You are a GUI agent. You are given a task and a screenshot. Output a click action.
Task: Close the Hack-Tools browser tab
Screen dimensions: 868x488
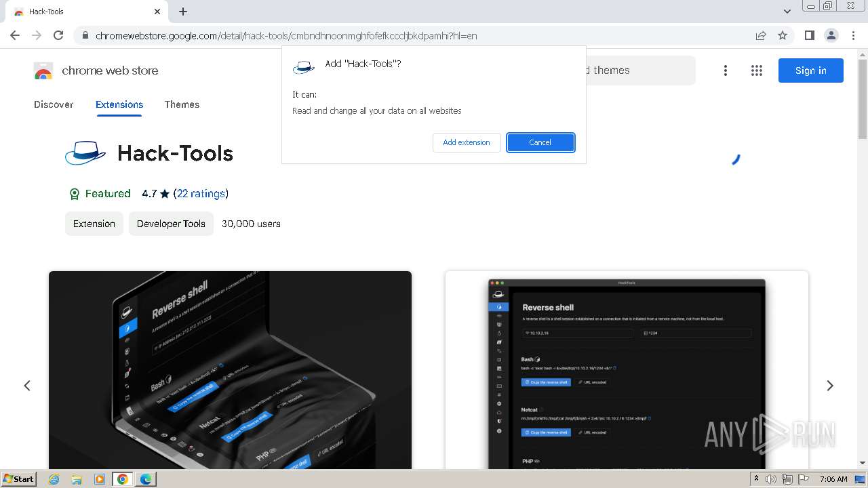(x=157, y=12)
